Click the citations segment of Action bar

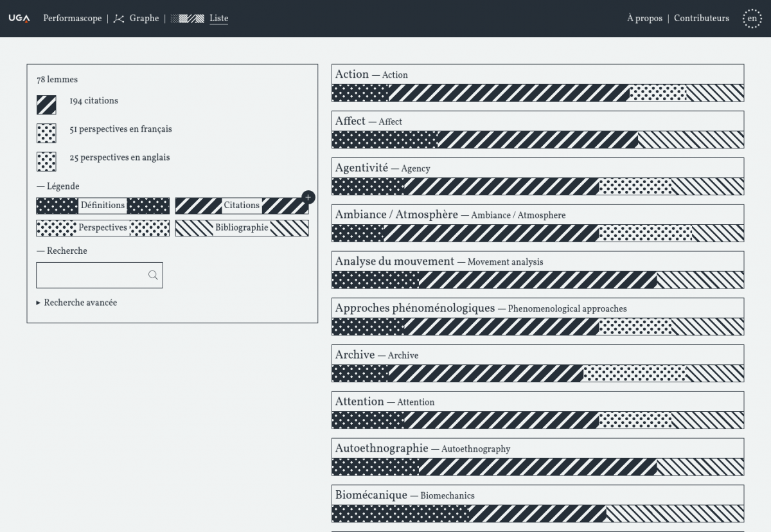508,93
